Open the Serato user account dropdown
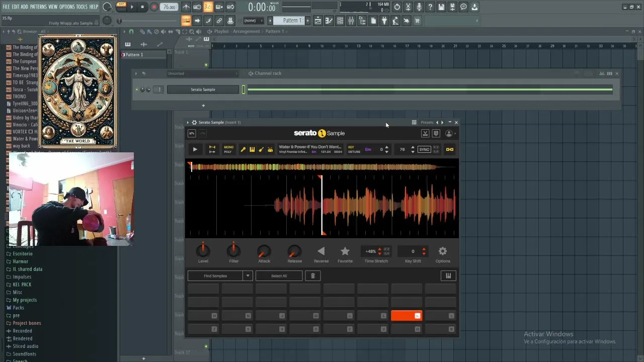 [x=450, y=133]
